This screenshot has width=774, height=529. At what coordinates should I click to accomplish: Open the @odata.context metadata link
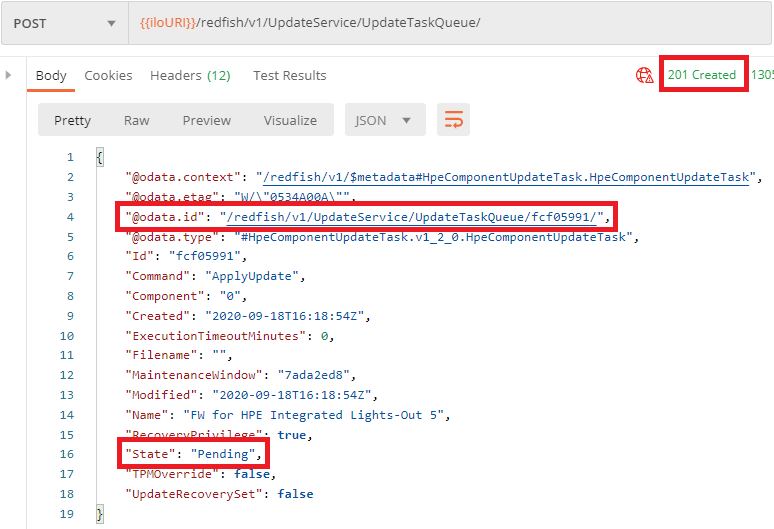click(x=507, y=177)
